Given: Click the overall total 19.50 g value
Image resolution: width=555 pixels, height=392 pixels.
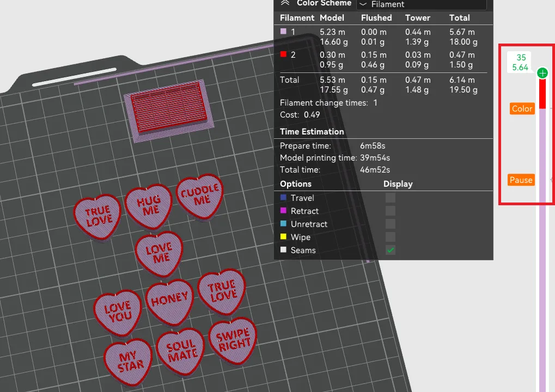Looking at the screenshot, I should point(463,90).
